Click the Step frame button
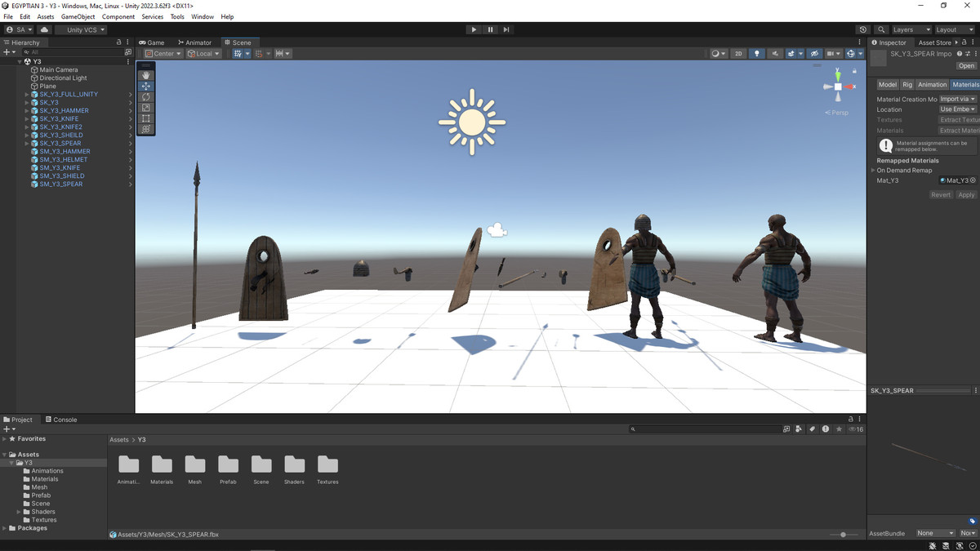The width and height of the screenshot is (980, 551). (x=506, y=29)
